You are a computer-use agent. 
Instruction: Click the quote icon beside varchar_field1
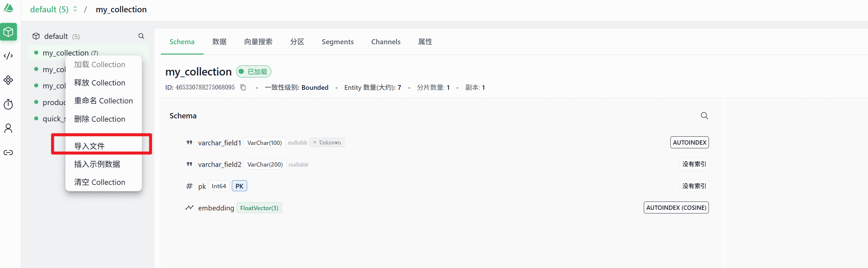189,143
